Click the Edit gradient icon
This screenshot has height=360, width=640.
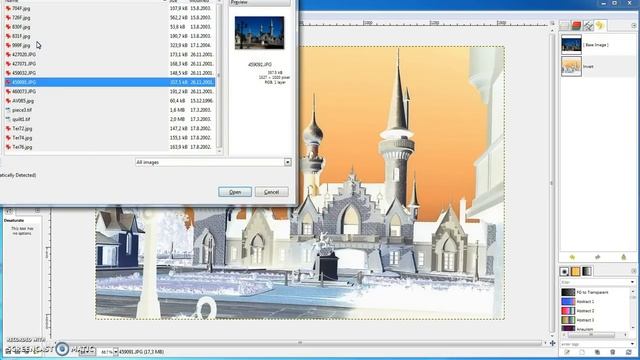pos(567,352)
